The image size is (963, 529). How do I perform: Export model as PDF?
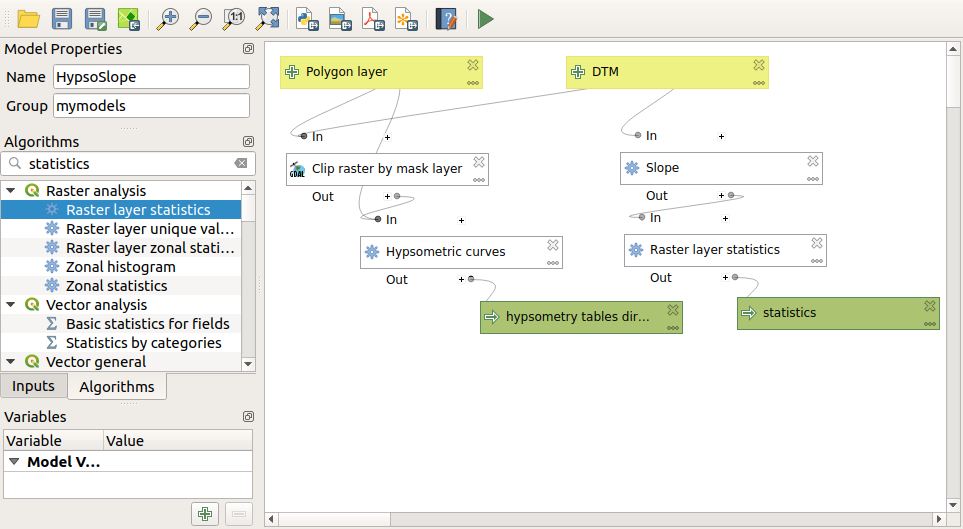point(372,18)
